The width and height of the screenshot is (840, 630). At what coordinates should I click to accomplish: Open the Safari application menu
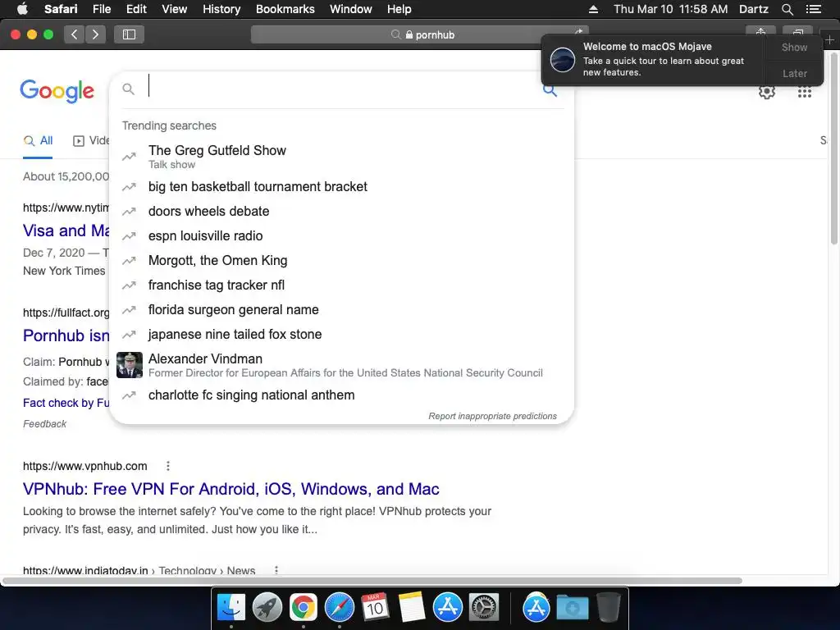[61, 9]
